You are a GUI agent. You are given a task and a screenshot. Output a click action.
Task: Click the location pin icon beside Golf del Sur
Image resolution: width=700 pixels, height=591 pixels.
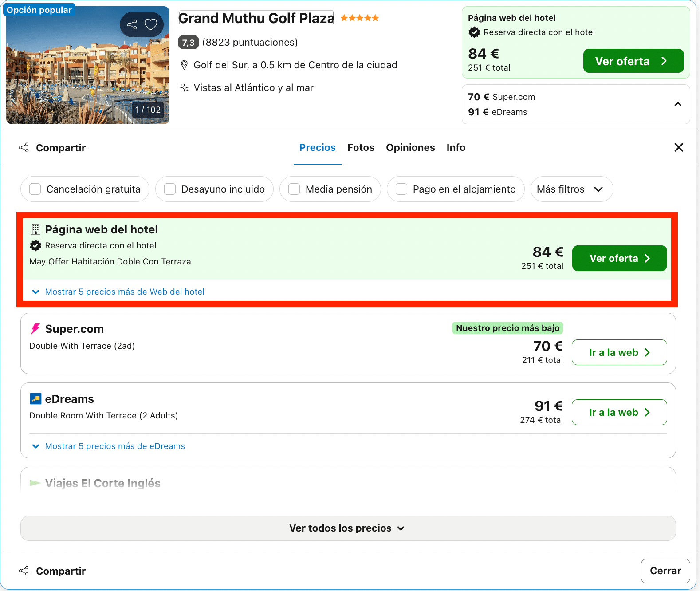click(x=185, y=65)
